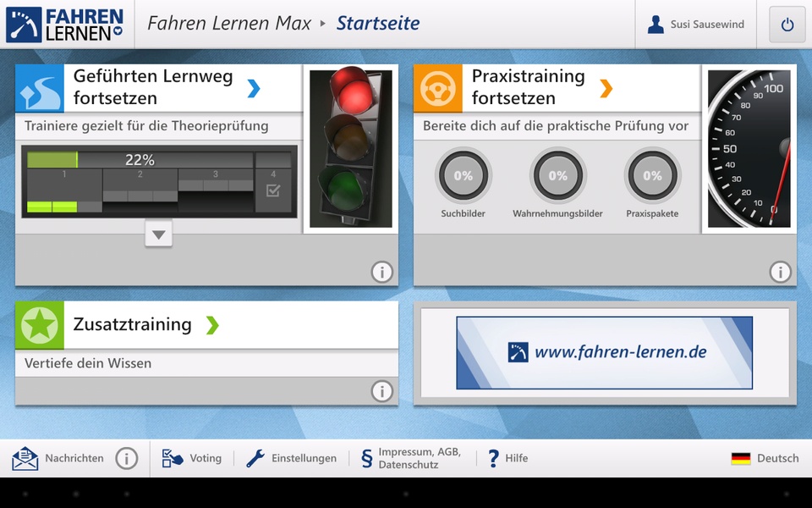The image size is (812, 508).
Task: Show info for Zusatztraining card
Action: [381, 391]
